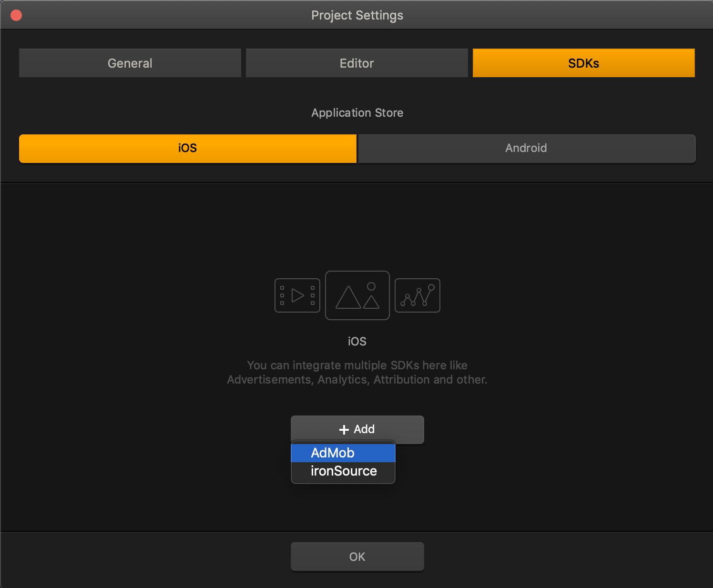This screenshot has height=588, width=713.
Task: Click the 'Advertisements, Analytics, Attribution' text line
Action: (357, 380)
